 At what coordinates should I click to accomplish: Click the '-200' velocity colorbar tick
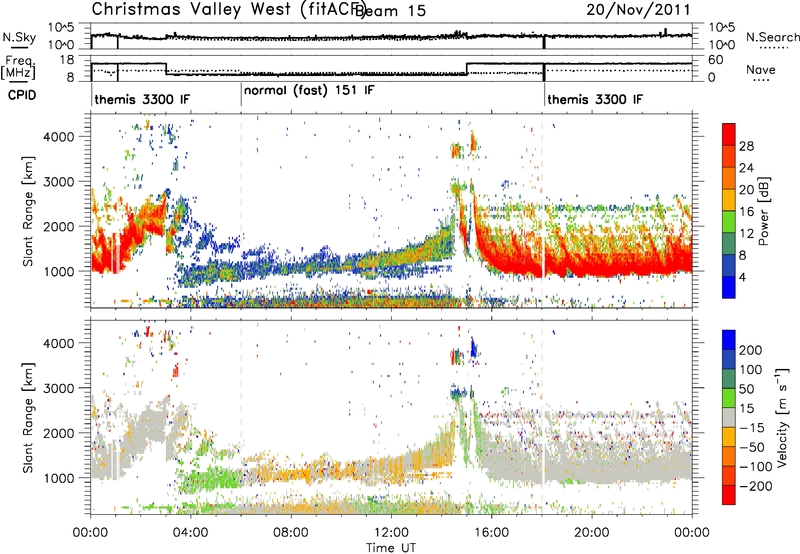pyautogui.click(x=756, y=486)
